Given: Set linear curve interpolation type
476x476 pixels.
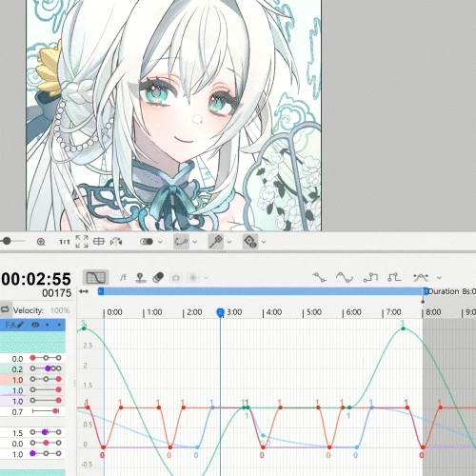Looking at the screenshot, I should (319, 277).
